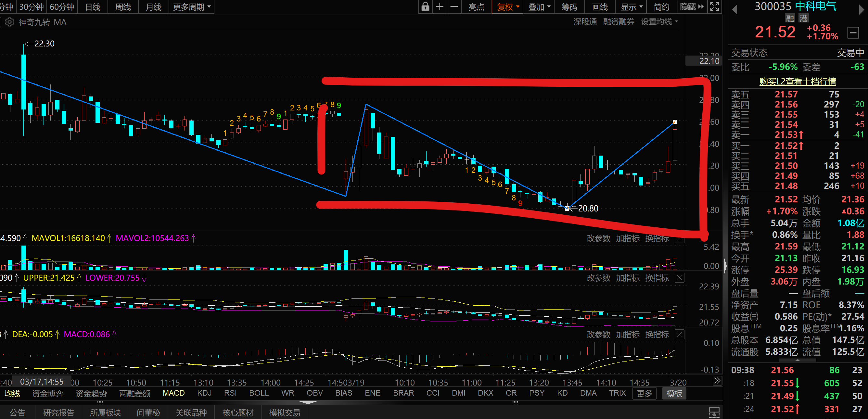Viewport: 868px width, 419px height.
Task: Select the KDJ indicator tab
Action: point(204,393)
